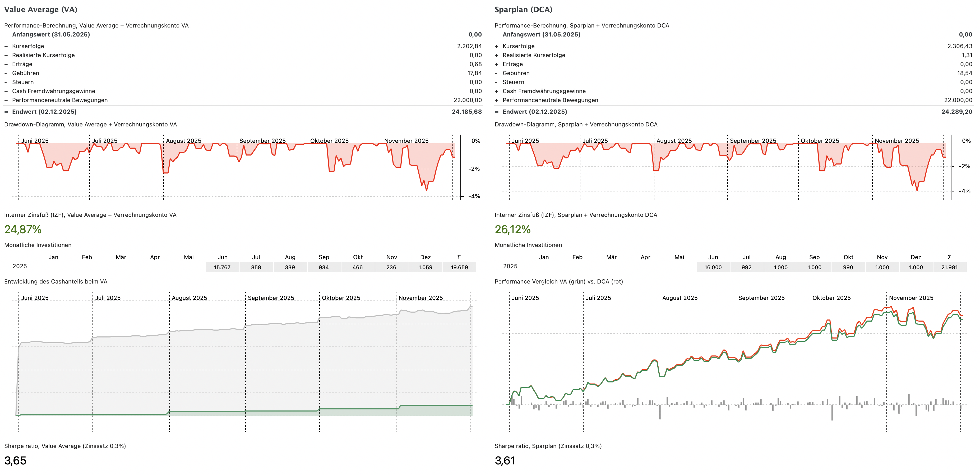Select the Dez cell showing 1.059

coord(425,268)
